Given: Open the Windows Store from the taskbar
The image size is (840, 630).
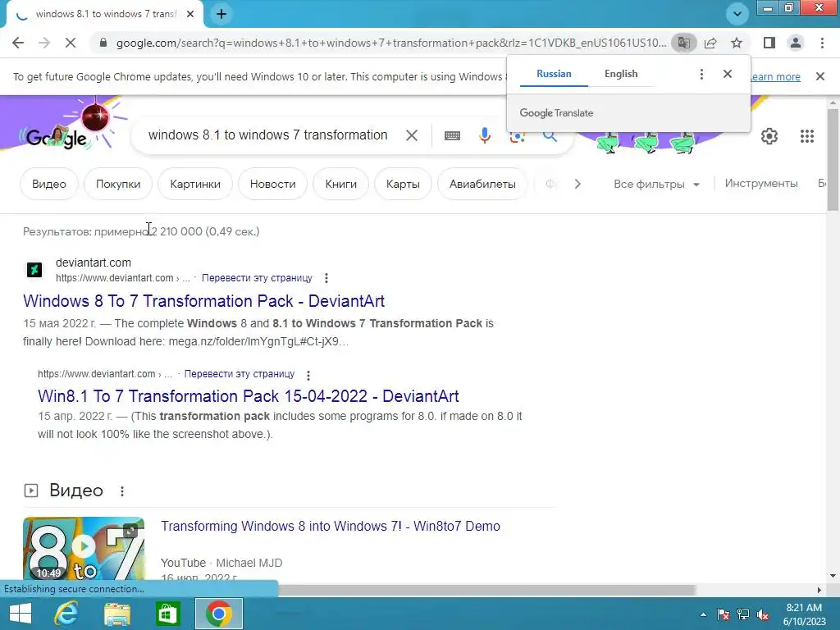Looking at the screenshot, I should (167, 614).
